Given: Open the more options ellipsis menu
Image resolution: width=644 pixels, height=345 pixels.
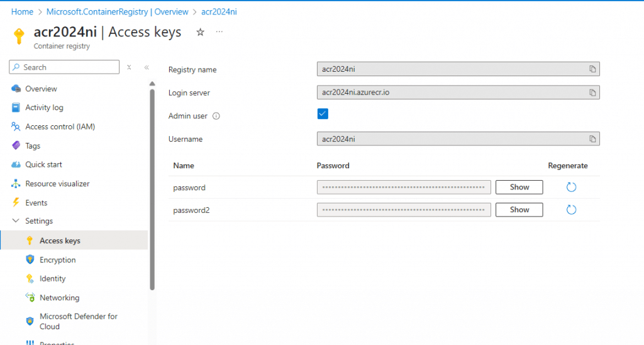Looking at the screenshot, I should pyautogui.click(x=219, y=32).
